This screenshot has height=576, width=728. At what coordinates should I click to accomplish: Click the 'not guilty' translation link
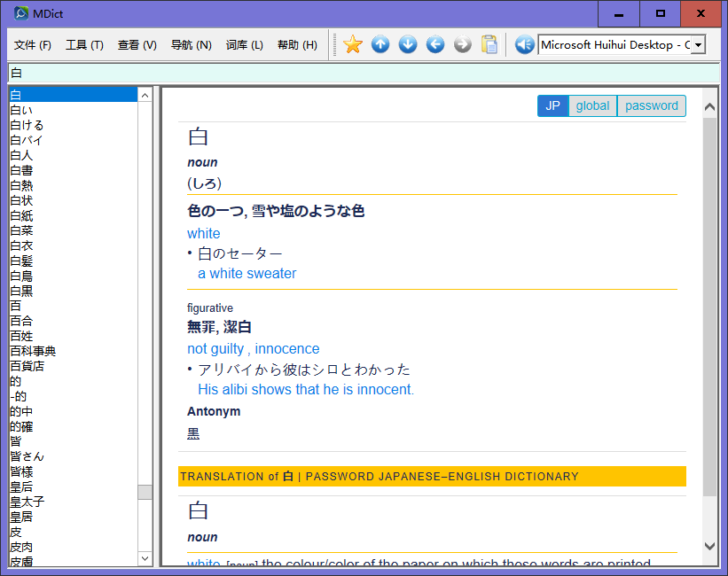[215, 348]
